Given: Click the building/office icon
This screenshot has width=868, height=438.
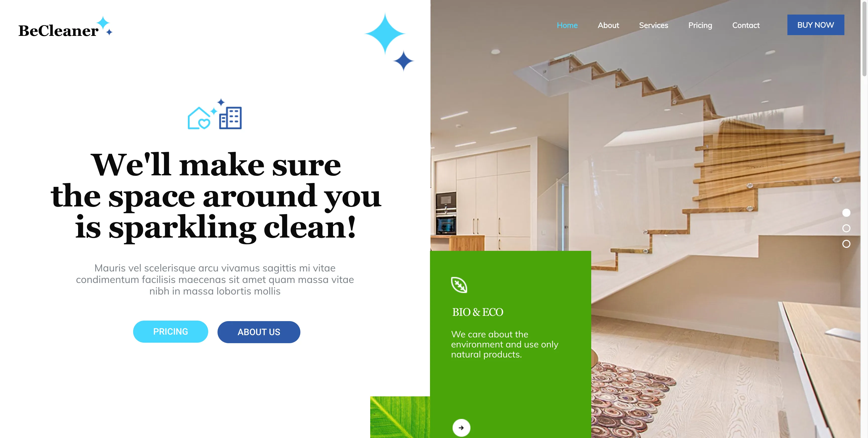Looking at the screenshot, I should click(232, 118).
